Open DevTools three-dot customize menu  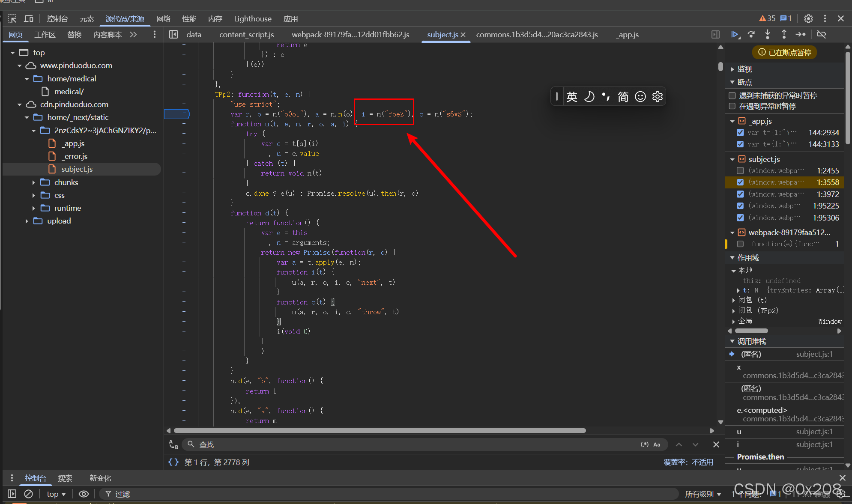pyautogui.click(x=825, y=18)
